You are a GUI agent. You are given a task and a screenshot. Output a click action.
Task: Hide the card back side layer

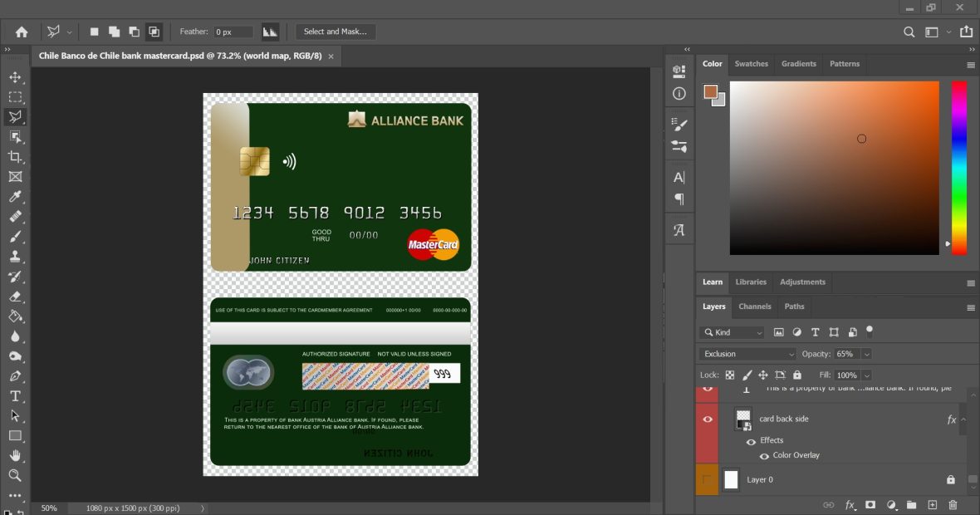click(x=708, y=419)
